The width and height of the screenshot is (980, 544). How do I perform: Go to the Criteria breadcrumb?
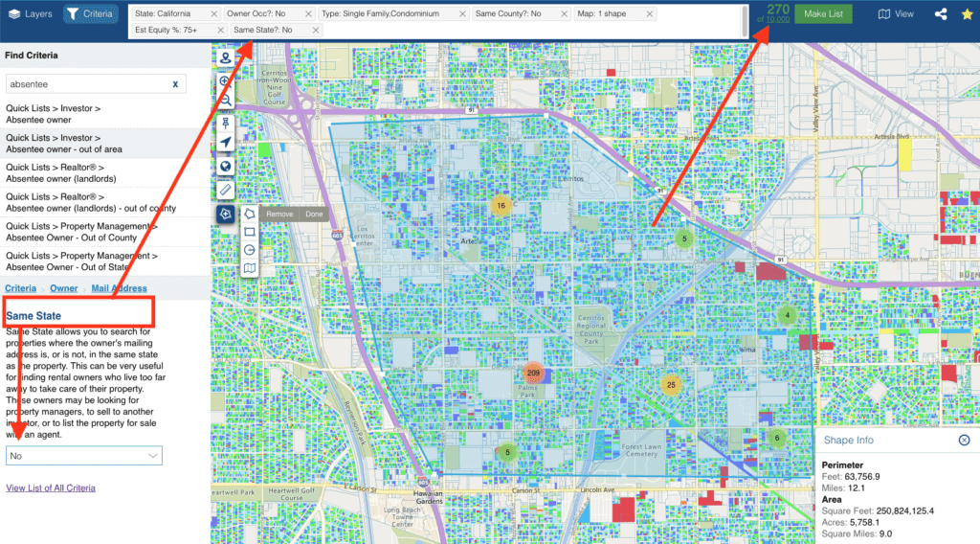21,288
